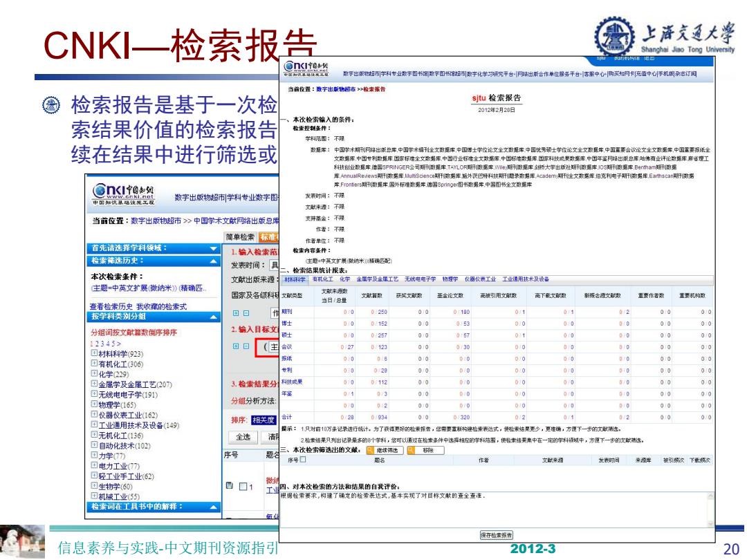Open the 数字出版物超市 breadcrumb in the report
Viewport: 747px width, 560px height.
336,89
